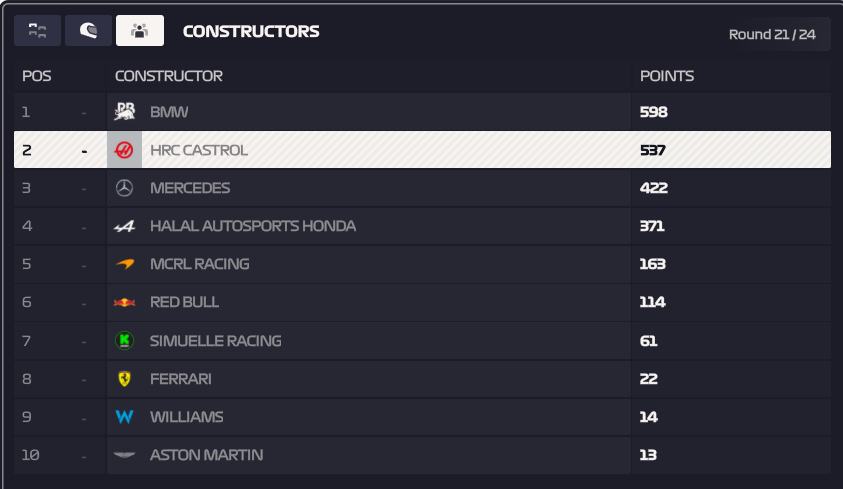
Task: Click the CONSTRUCTOR column header
Action: coord(168,76)
